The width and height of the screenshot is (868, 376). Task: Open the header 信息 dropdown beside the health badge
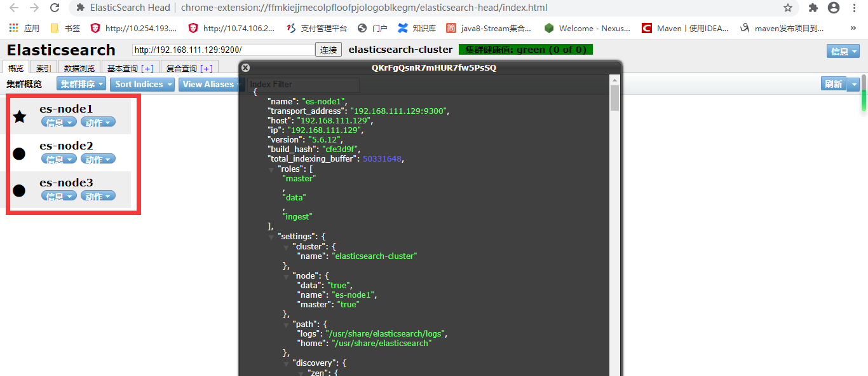pos(843,51)
